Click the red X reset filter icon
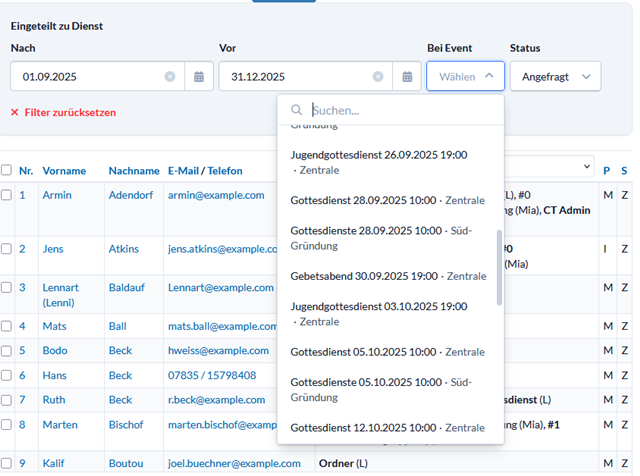Image resolution: width=640 pixels, height=476 pixels. 15,112
